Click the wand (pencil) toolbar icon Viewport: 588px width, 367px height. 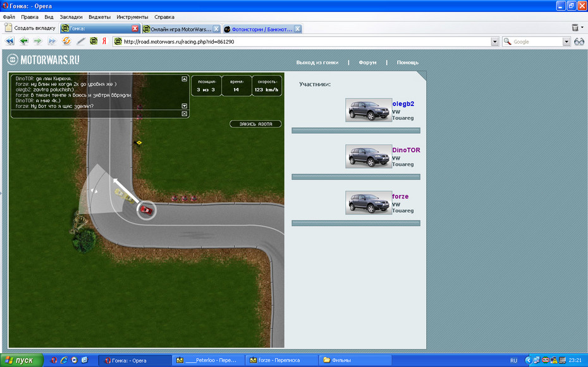click(81, 41)
